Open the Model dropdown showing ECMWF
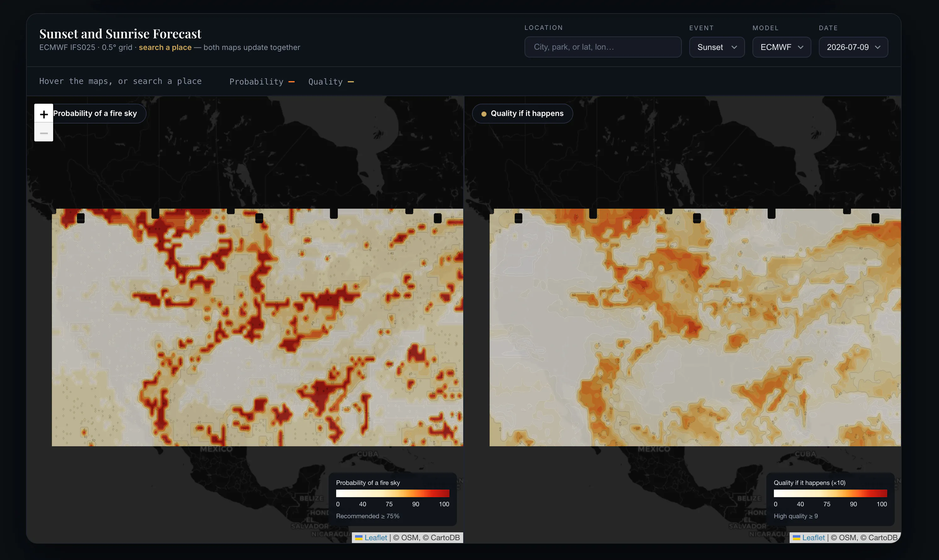This screenshot has width=939, height=560. click(781, 47)
